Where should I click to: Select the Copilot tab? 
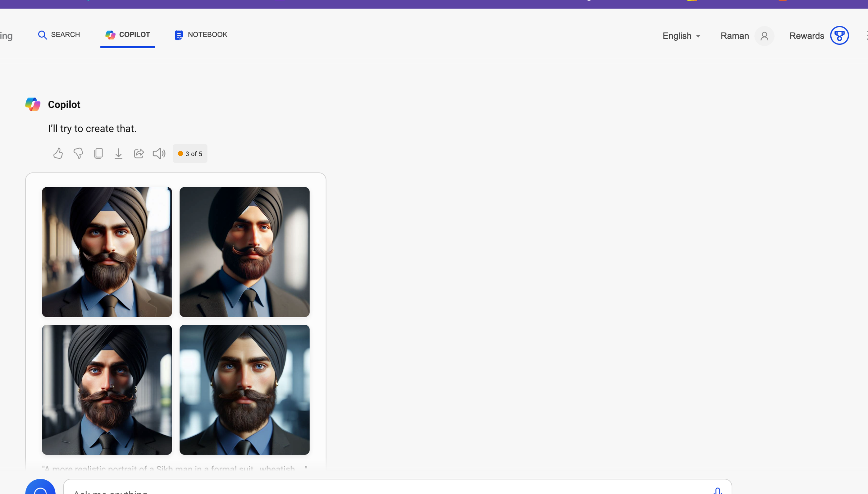click(128, 35)
